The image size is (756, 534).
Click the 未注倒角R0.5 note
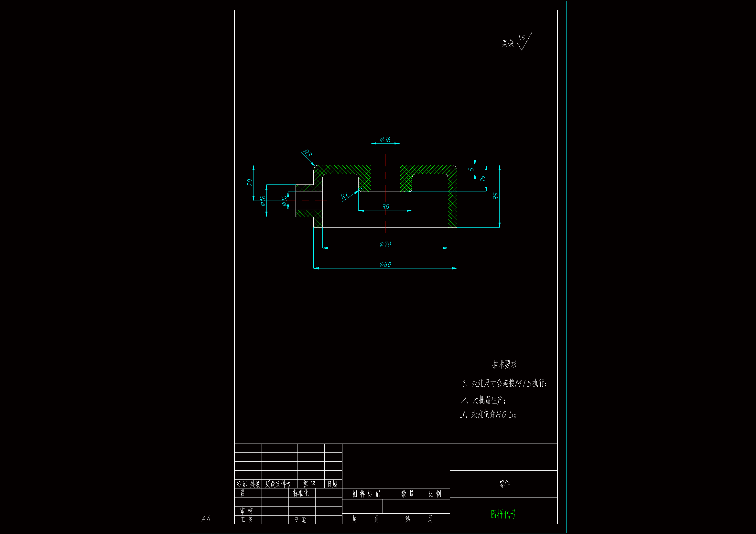[x=488, y=414]
